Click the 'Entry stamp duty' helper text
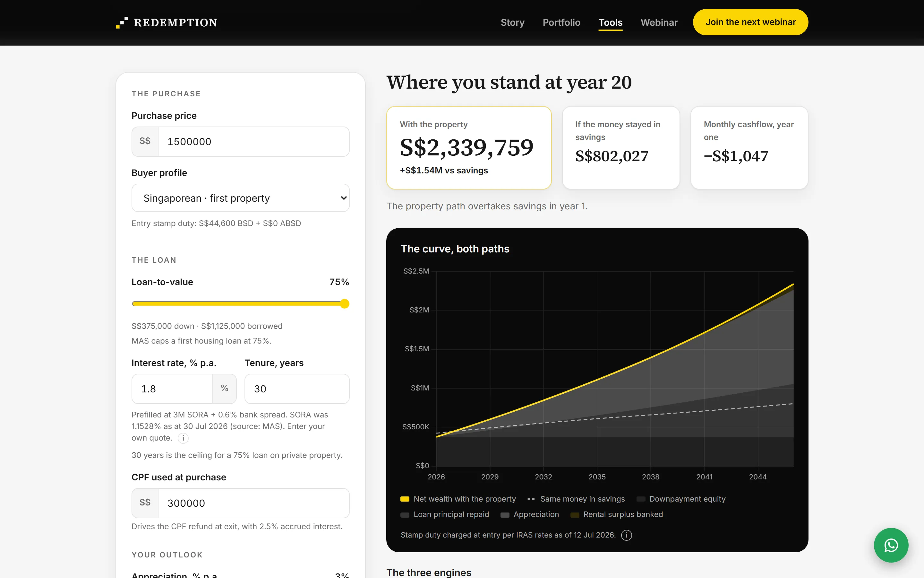This screenshot has height=578, width=924. 216,223
